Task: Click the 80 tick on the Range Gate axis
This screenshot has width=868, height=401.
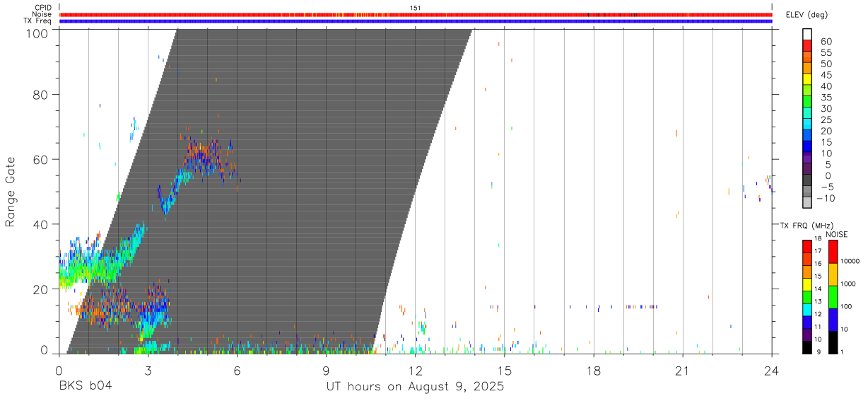Action: [x=40, y=95]
